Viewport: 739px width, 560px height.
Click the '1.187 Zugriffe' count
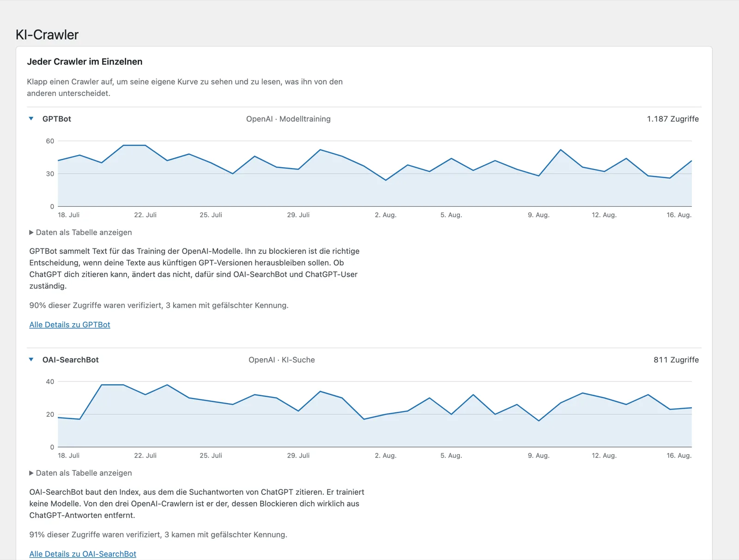click(672, 119)
